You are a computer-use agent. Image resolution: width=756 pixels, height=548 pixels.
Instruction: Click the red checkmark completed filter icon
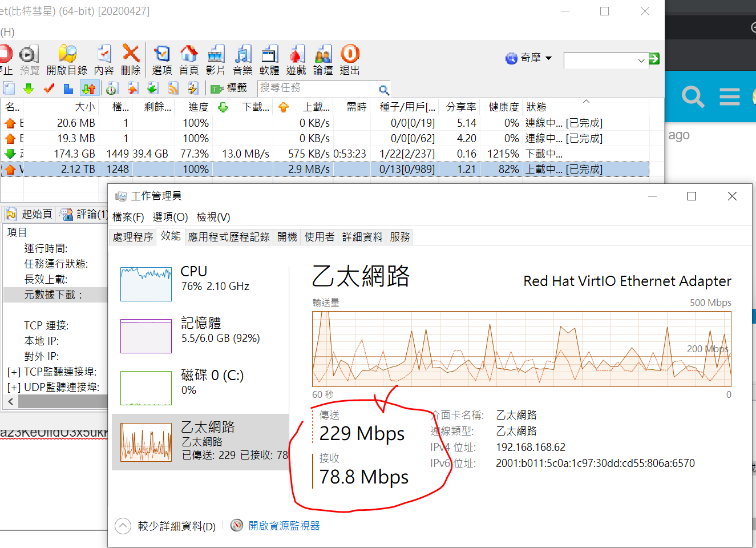pos(48,88)
